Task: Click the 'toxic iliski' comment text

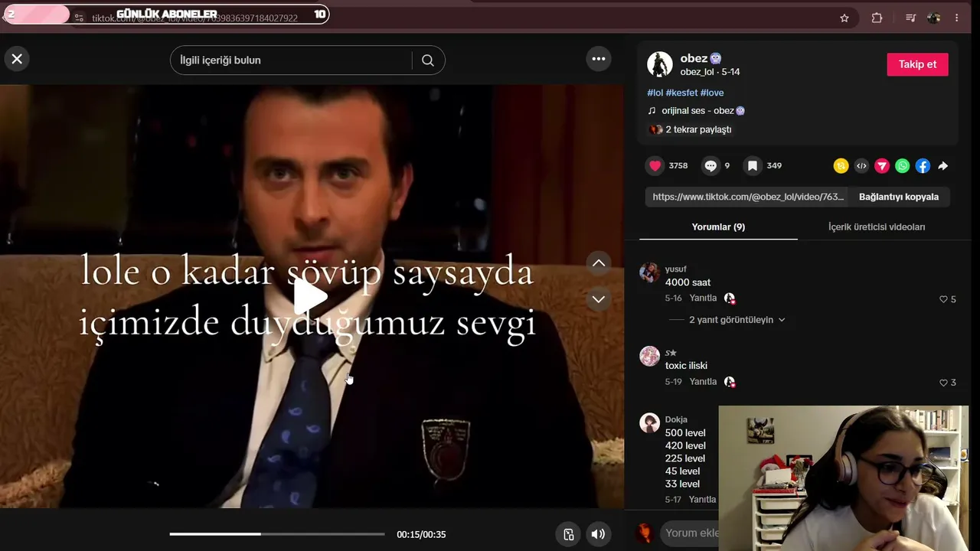Action: 686,366
